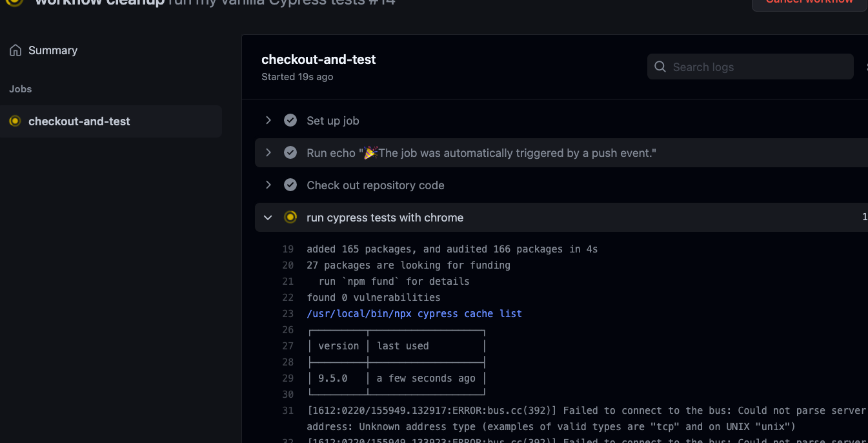The width and height of the screenshot is (868, 443).
Task: Click the magnifier icon in Search logs
Action: click(x=660, y=67)
